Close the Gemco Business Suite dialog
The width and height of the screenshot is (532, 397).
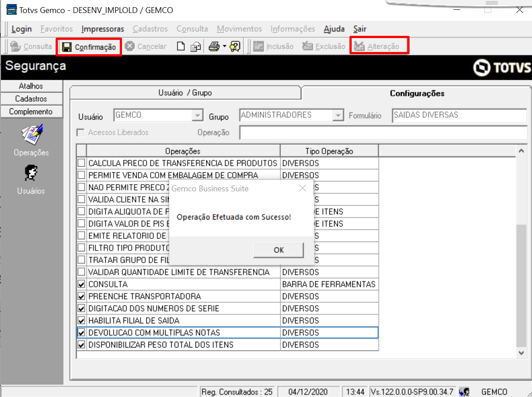tap(302, 188)
